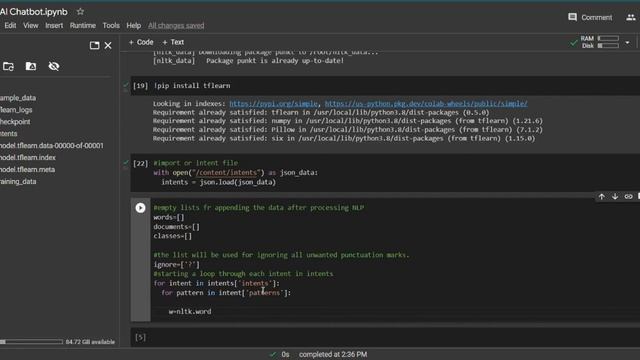Open the View menu

tap(31, 25)
